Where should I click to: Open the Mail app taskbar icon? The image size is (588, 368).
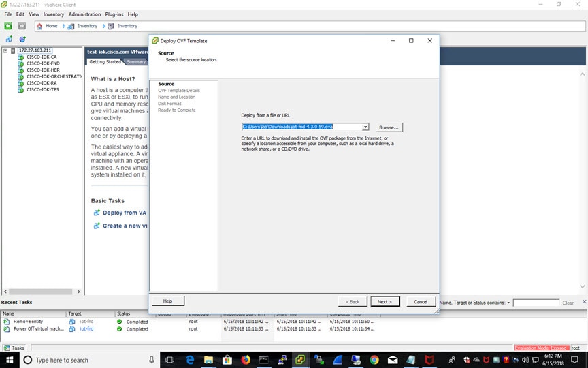coord(393,360)
